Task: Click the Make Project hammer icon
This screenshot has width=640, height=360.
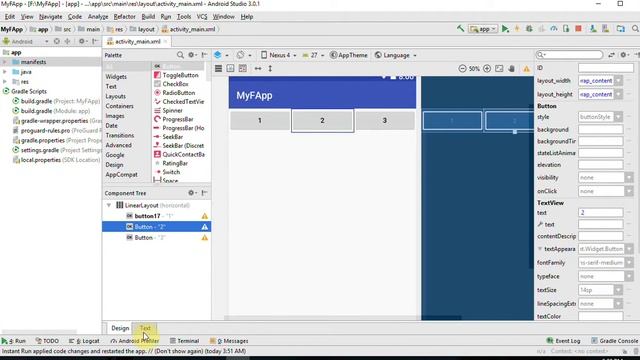Action: 460,29
